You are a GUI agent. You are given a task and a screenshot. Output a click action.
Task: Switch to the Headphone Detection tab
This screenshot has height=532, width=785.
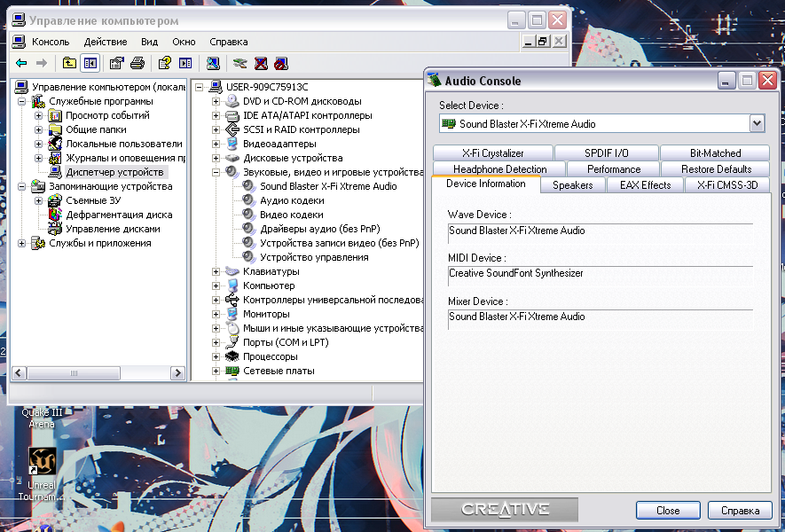click(499, 169)
